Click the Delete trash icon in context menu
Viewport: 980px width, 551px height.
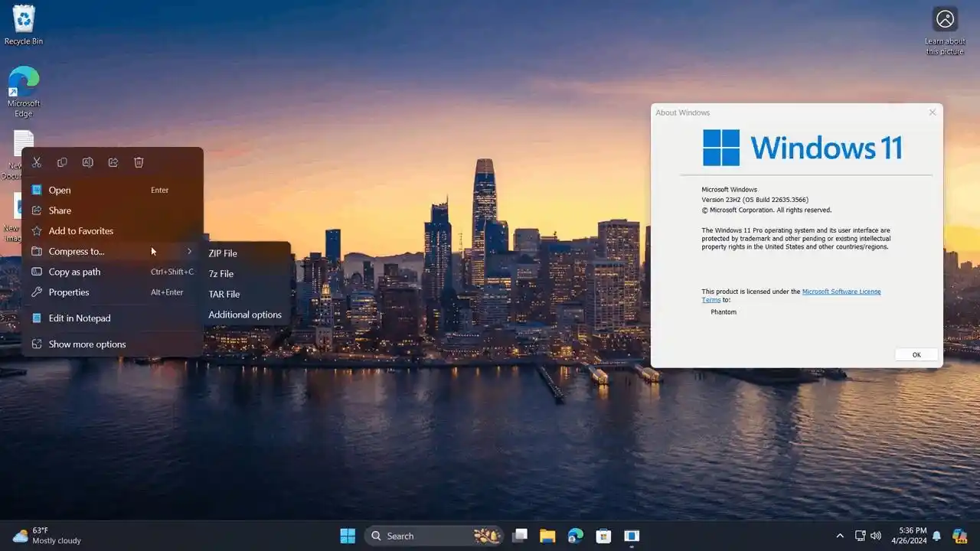coord(139,162)
